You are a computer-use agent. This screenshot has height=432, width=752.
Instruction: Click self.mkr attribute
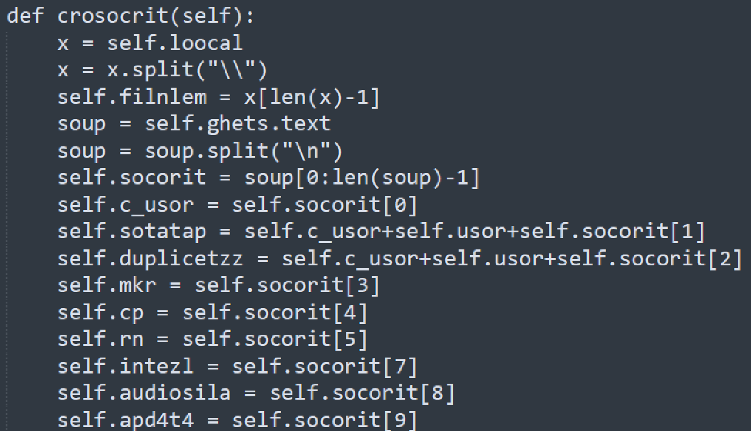coord(107,286)
